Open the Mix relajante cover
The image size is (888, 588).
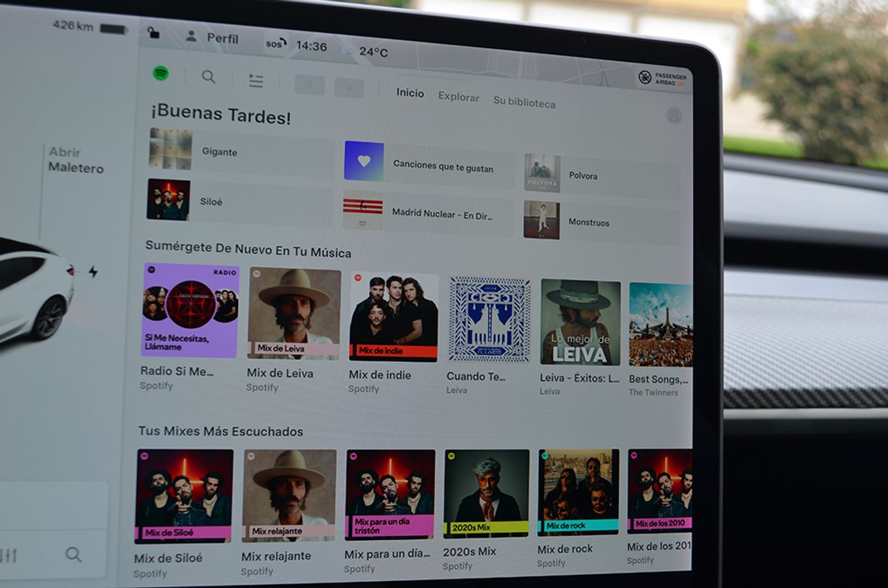289,496
